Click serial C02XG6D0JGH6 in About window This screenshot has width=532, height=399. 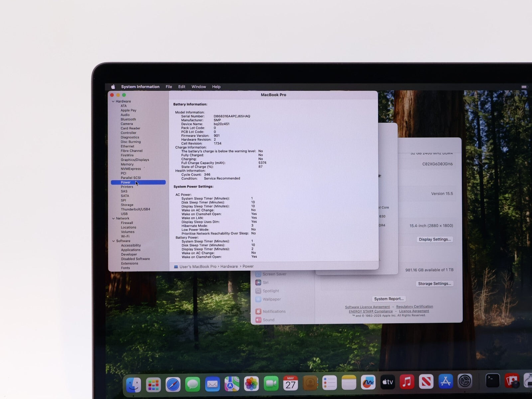[x=438, y=164]
